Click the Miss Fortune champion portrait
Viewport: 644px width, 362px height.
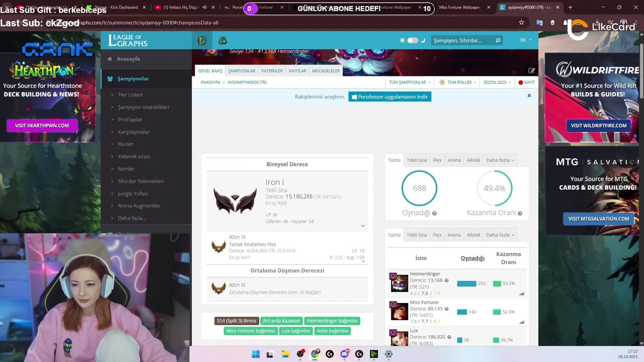tap(399, 311)
